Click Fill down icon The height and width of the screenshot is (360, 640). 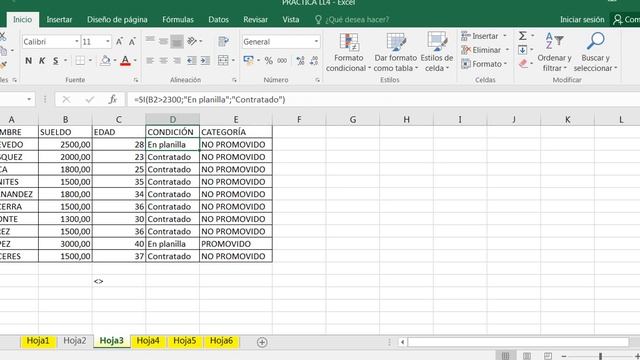click(522, 50)
